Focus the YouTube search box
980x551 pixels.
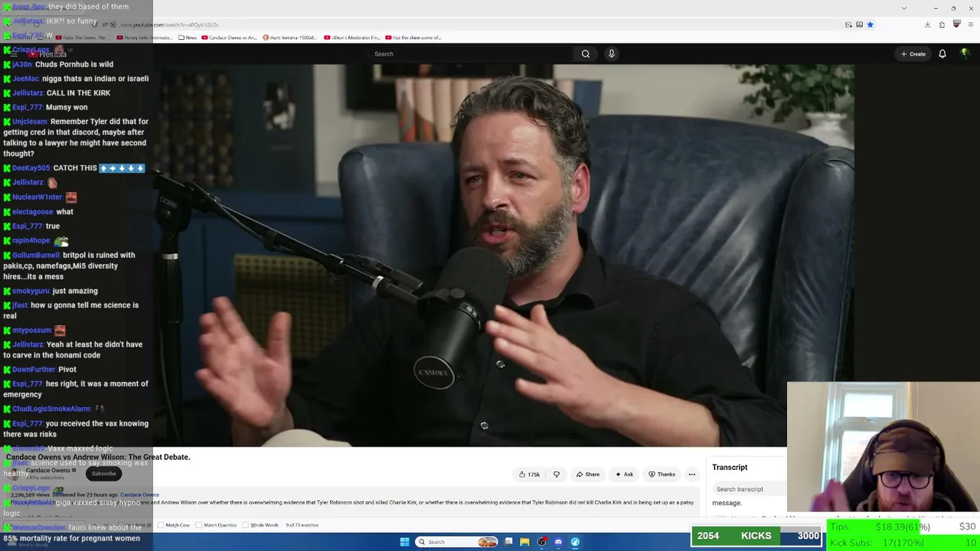[472, 54]
